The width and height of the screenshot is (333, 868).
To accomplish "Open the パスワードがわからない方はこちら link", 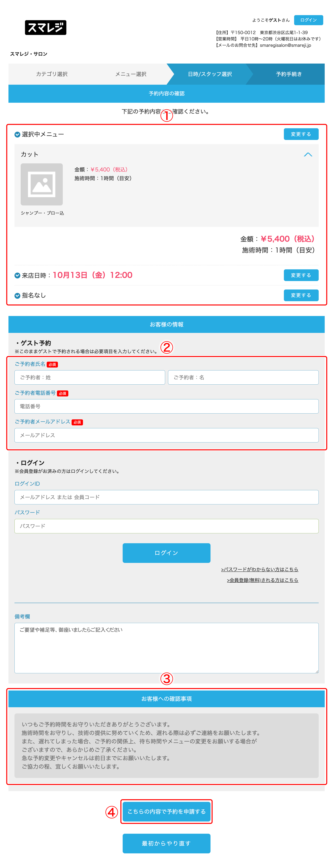I will (260, 569).
